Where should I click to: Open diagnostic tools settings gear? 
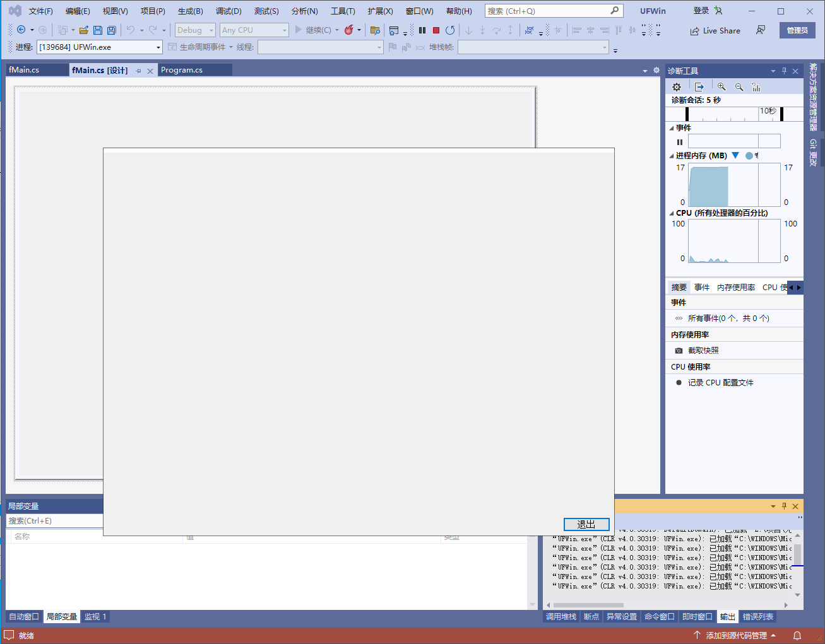[x=677, y=87]
